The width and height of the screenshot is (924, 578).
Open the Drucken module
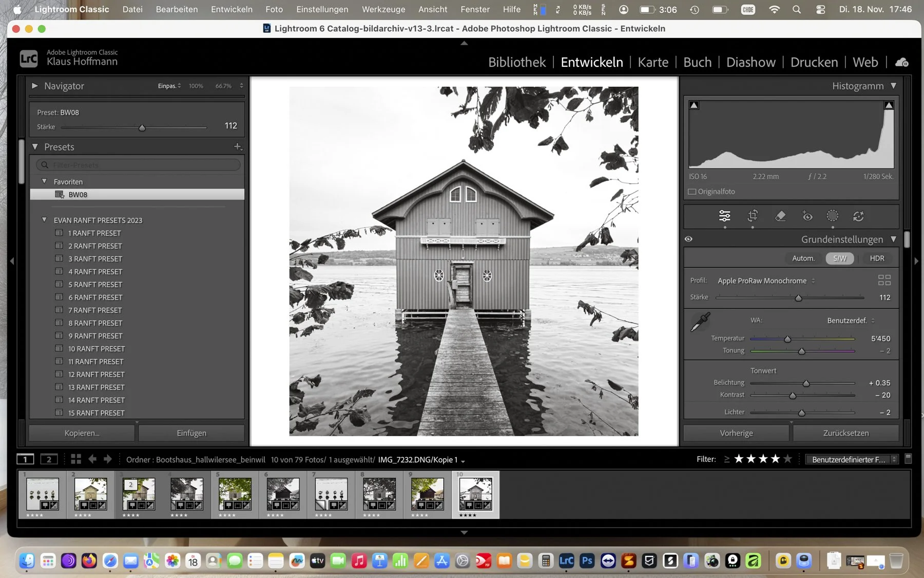pyautogui.click(x=814, y=62)
